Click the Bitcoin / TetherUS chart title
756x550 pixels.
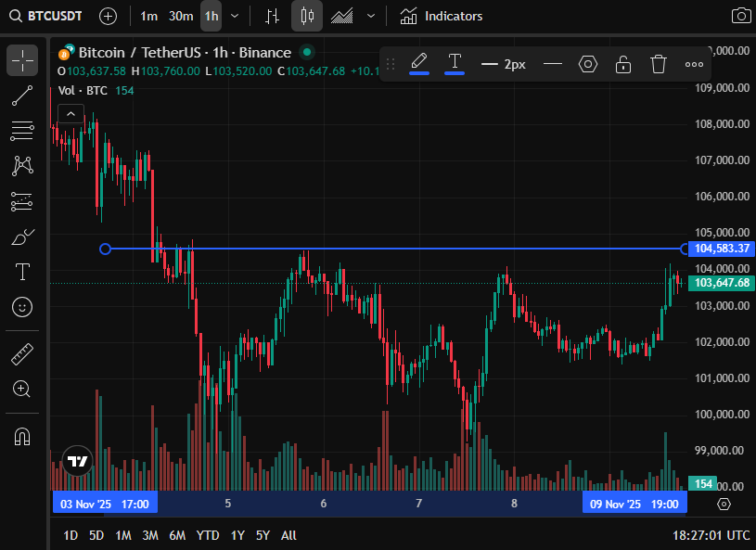(x=185, y=52)
